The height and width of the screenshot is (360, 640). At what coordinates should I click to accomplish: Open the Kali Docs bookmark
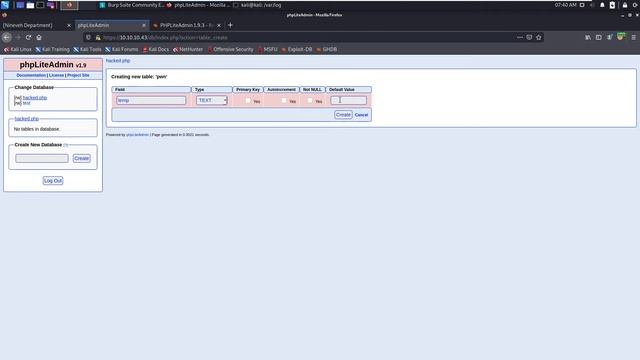[x=156, y=49]
